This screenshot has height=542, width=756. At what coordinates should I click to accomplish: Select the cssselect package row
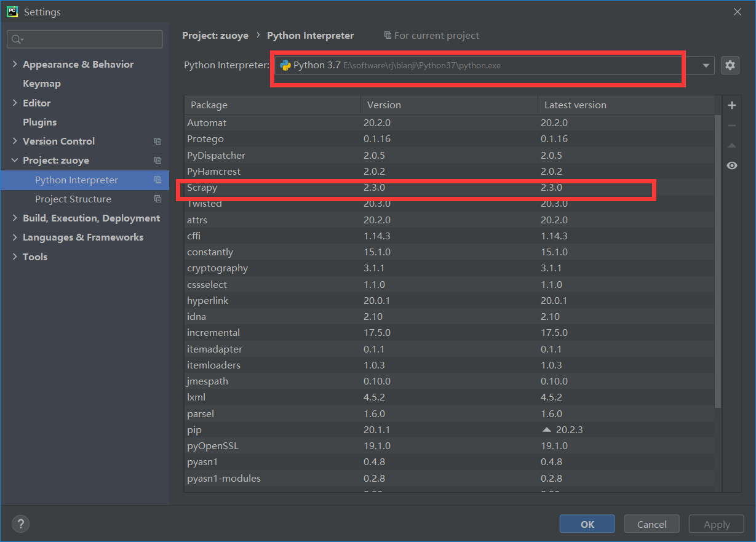450,284
